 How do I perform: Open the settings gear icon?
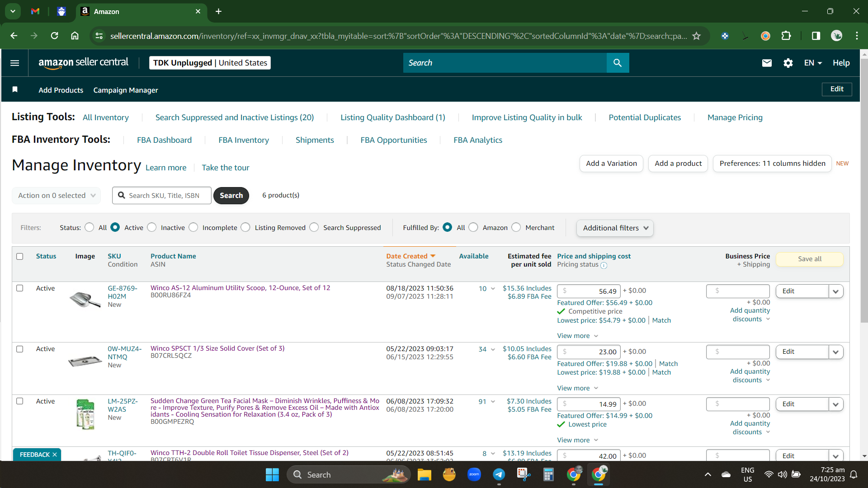pos(788,63)
